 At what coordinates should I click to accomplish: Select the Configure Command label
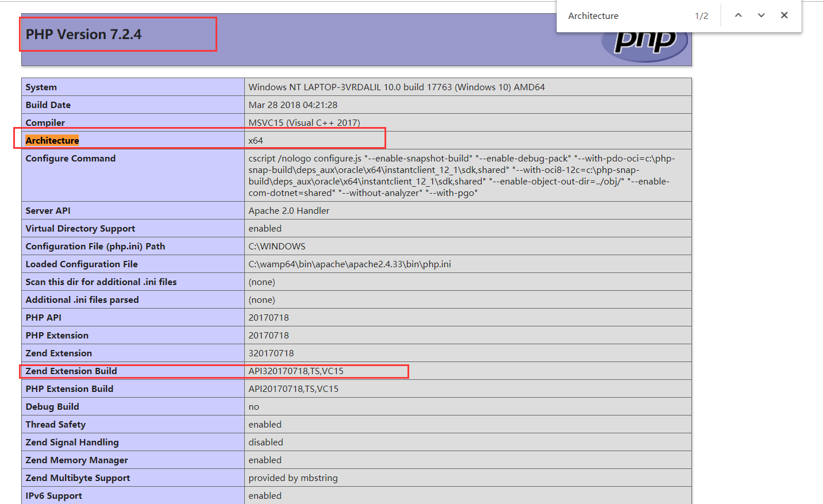point(71,159)
